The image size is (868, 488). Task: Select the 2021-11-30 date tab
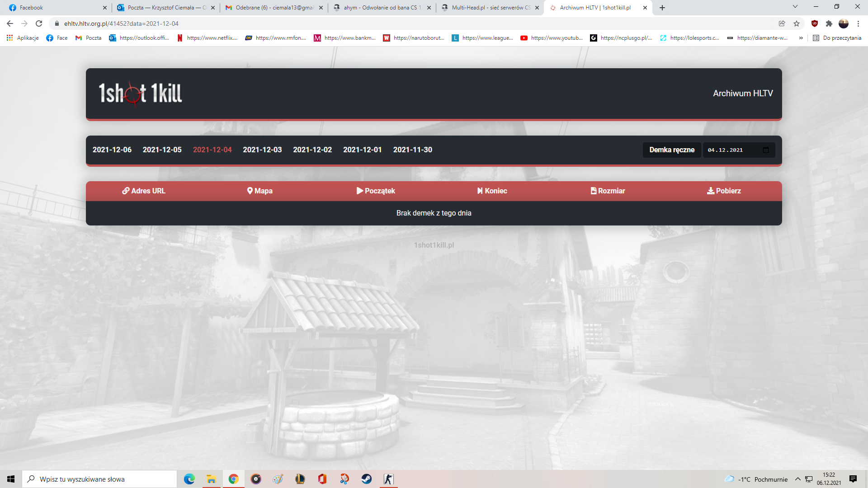click(x=412, y=150)
